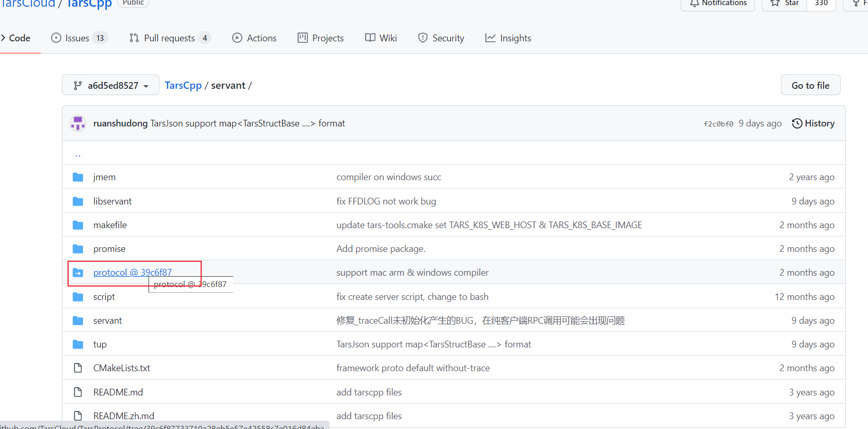This screenshot has height=429, width=868.
Task: Click the tup folder icon
Action: point(78,344)
